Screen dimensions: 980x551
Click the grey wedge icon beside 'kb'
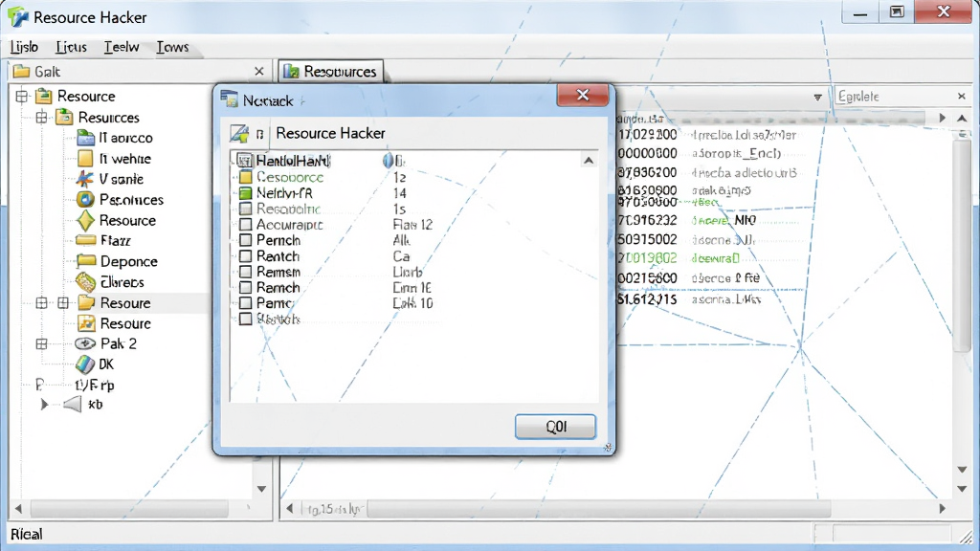pos(73,405)
